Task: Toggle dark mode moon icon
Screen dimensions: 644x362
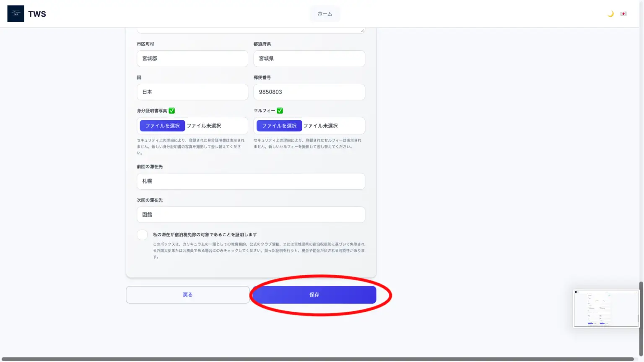Action: point(610,14)
